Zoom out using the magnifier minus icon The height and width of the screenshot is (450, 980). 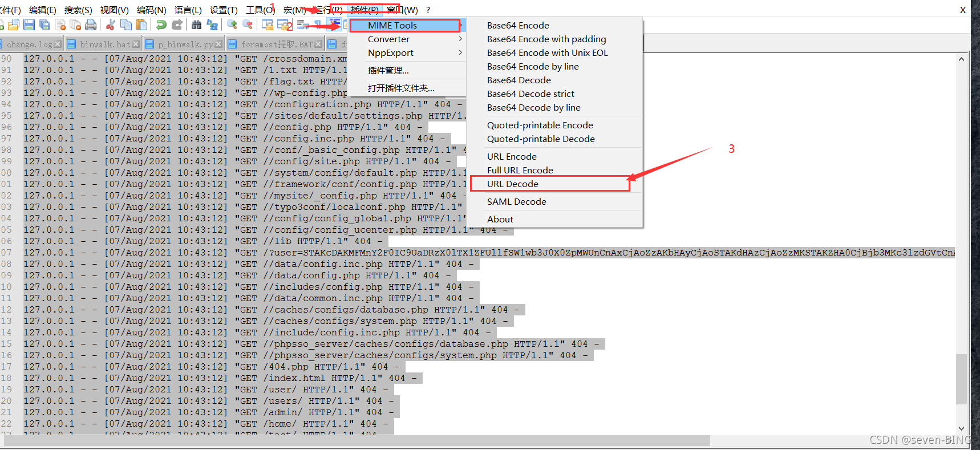point(248,25)
